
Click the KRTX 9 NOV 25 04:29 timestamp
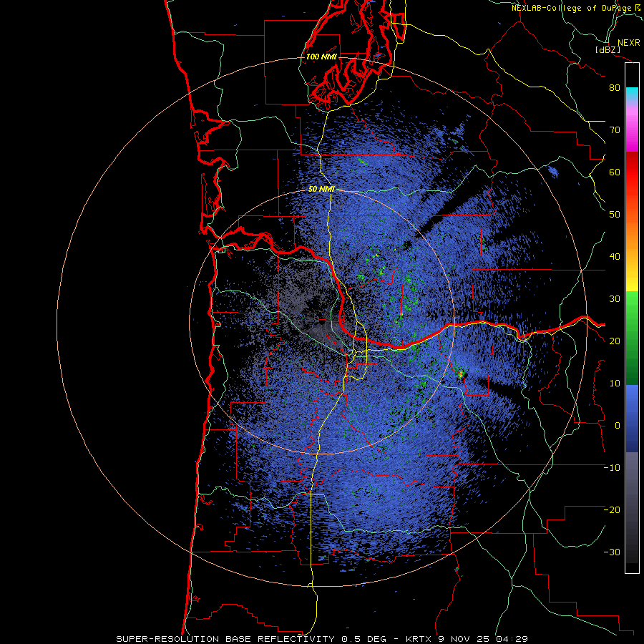(x=467, y=639)
